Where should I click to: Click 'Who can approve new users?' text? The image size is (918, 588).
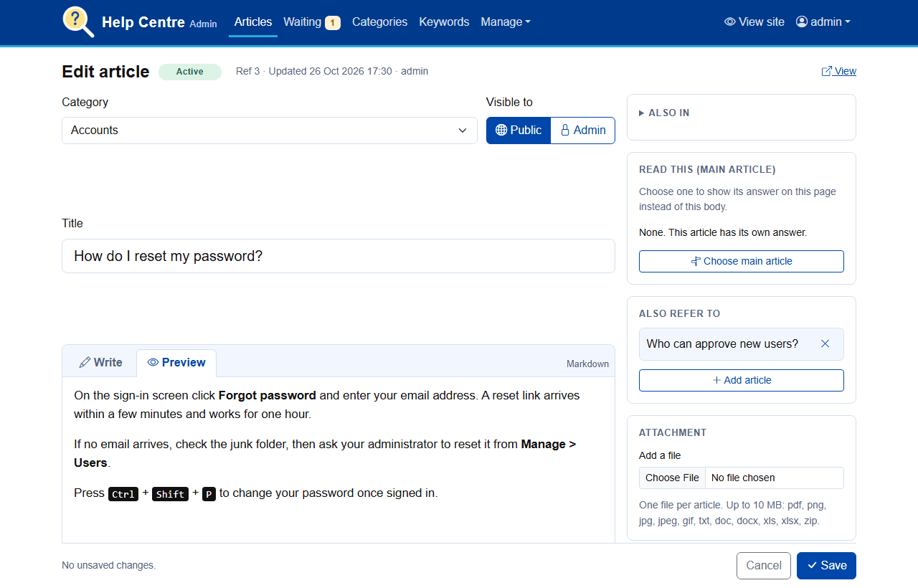tap(722, 344)
